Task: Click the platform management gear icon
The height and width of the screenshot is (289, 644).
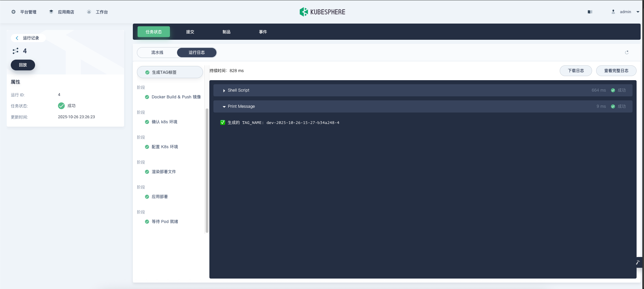Action: [13, 12]
